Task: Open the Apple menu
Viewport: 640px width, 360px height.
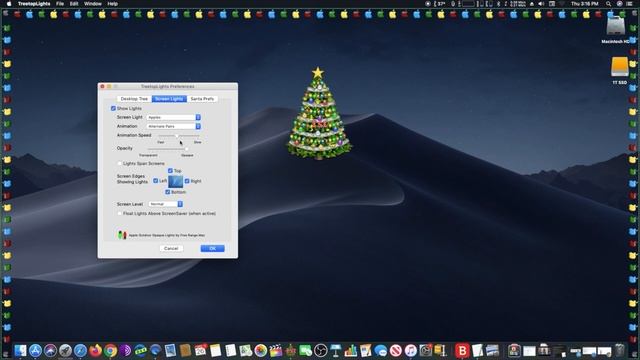Action: click(x=9, y=4)
